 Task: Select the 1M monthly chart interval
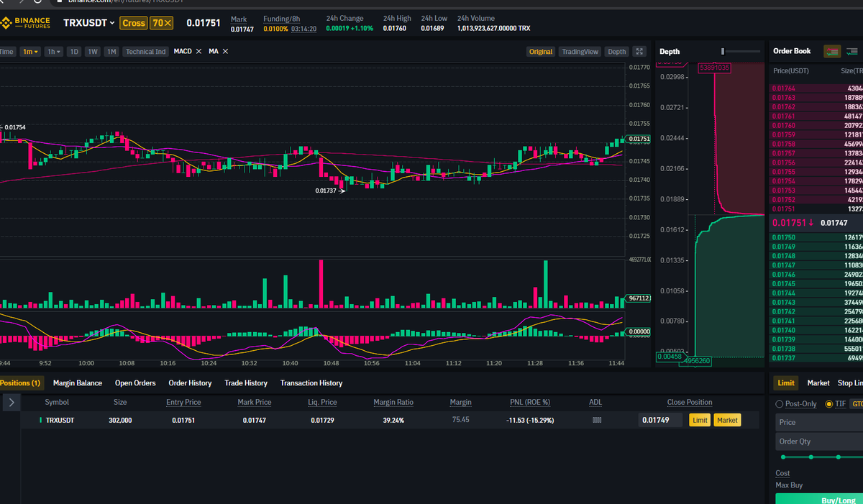111,52
